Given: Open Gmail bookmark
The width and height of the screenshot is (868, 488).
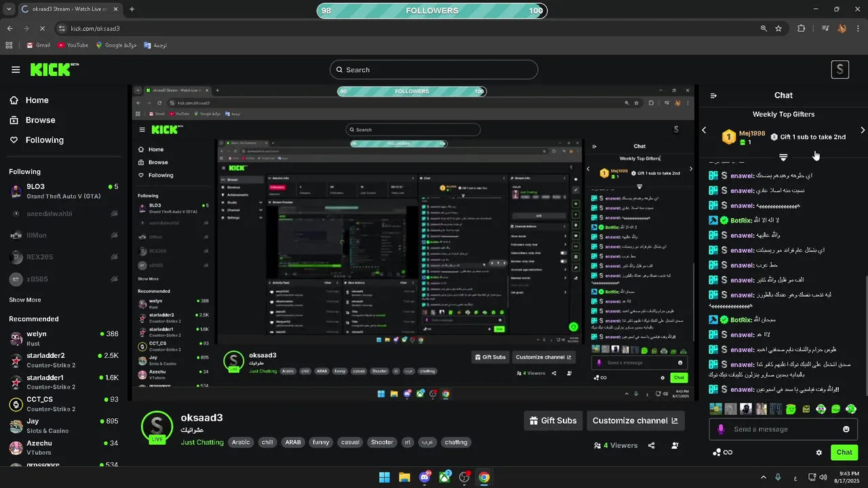Looking at the screenshot, I should pyautogui.click(x=39, y=45).
